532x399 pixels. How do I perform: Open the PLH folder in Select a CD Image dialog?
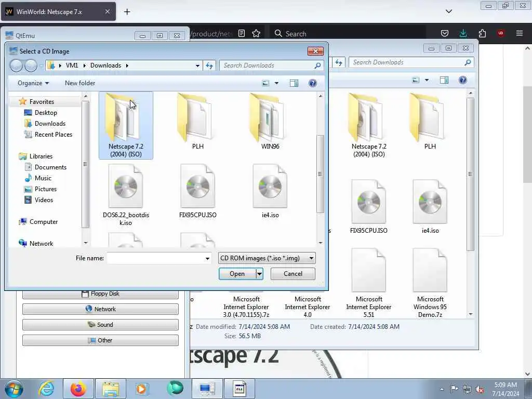tap(198, 122)
